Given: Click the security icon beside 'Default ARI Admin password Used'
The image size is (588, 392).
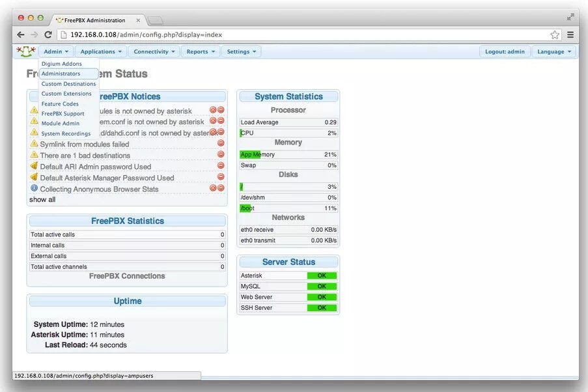Looking at the screenshot, I should point(34,165).
